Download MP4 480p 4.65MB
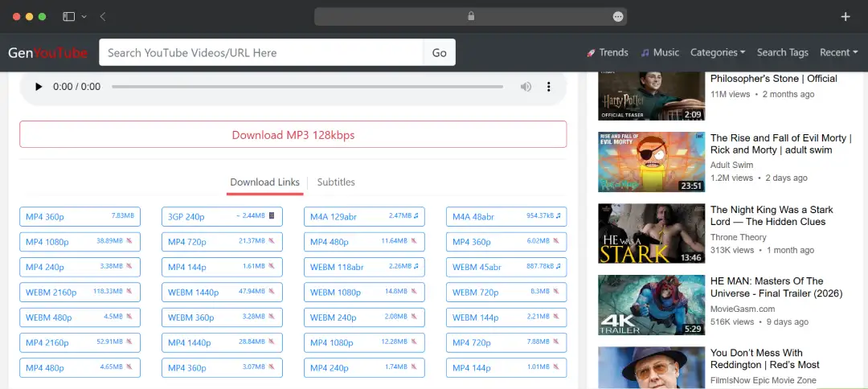The image size is (868, 389). 80,368
